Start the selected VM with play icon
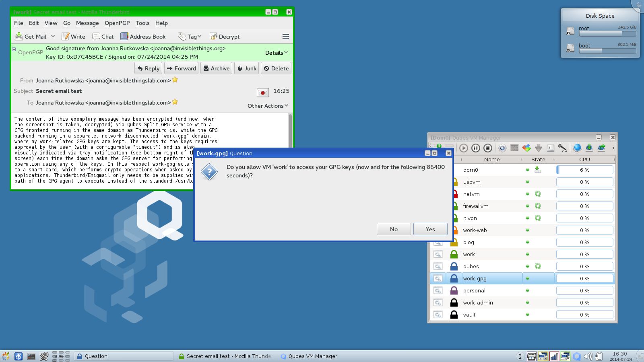Viewport: 644px width, 362px height. [x=464, y=148]
